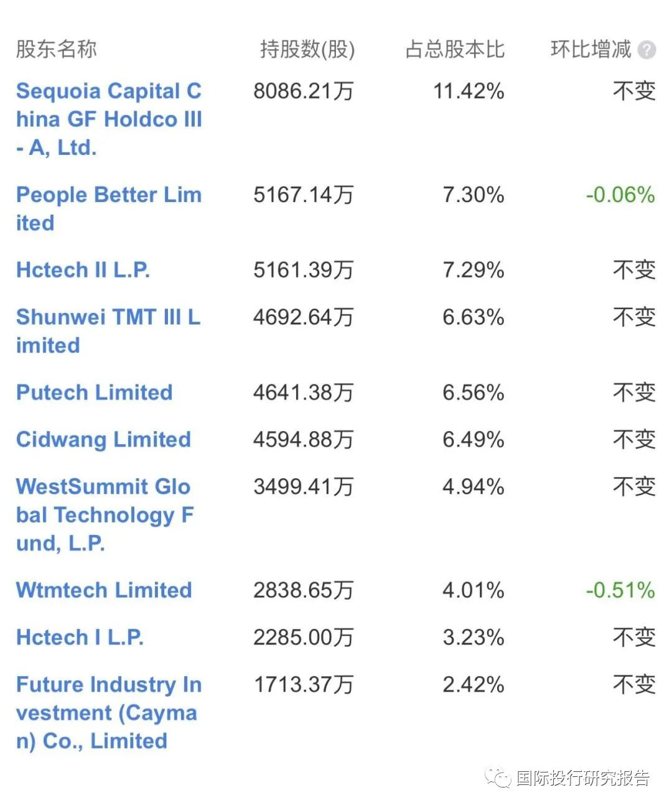Click the WeChat logo in watermark

pyautogui.click(x=498, y=778)
